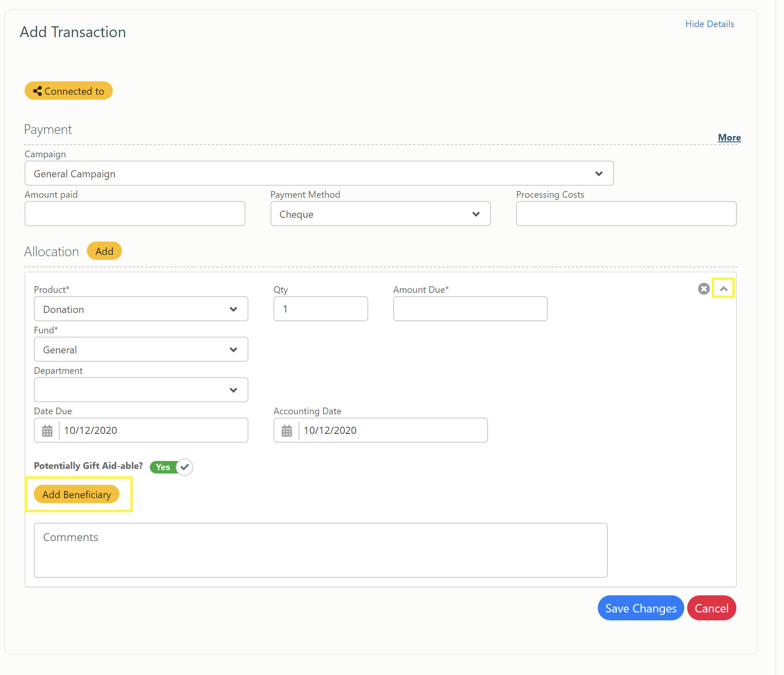
Task: Click Save Changes
Action: (x=641, y=608)
